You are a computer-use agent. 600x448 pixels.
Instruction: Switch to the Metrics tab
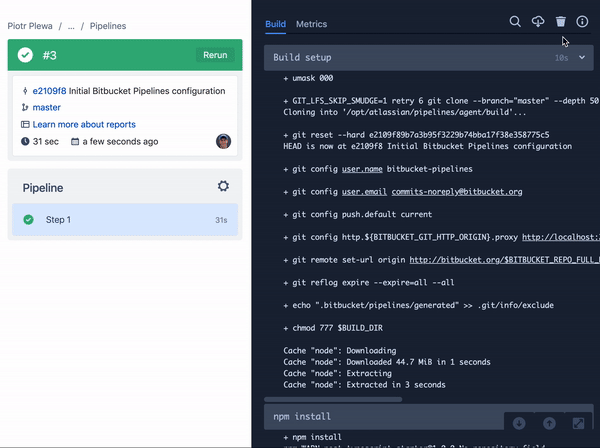311,23
